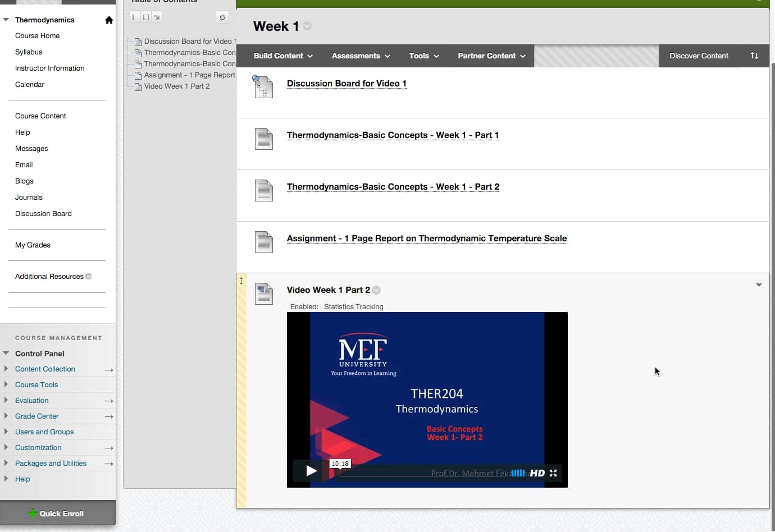Expand the Users and Groups section
Screen dimensions: 775x532
pyautogui.click(x=6, y=432)
